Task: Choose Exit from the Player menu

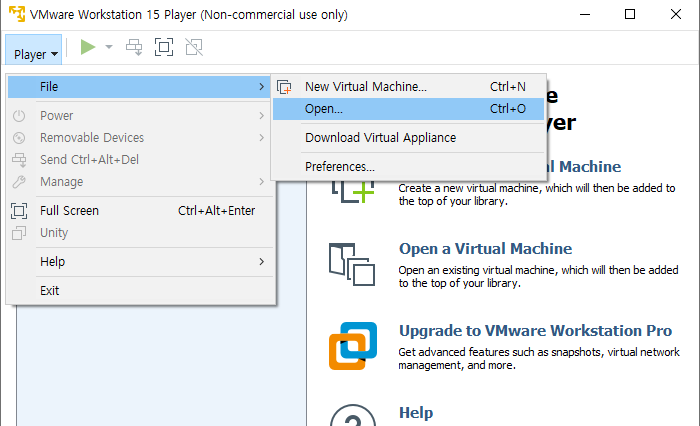Action: point(139,291)
